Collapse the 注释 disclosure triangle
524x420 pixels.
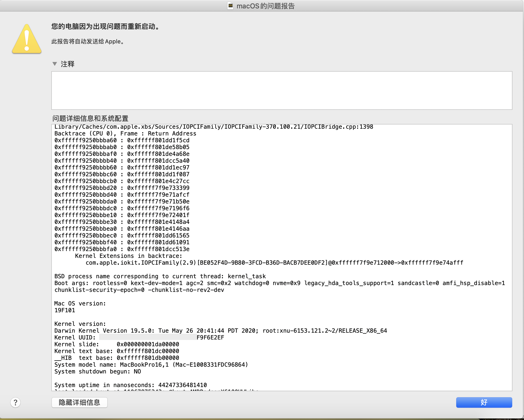pos(55,64)
